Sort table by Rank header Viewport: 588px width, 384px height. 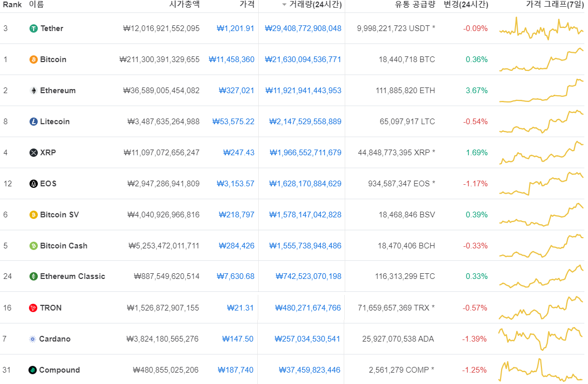(12, 5)
